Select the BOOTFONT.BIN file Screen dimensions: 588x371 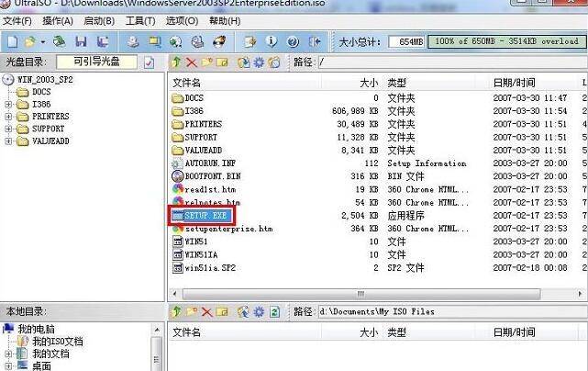[213, 176]
